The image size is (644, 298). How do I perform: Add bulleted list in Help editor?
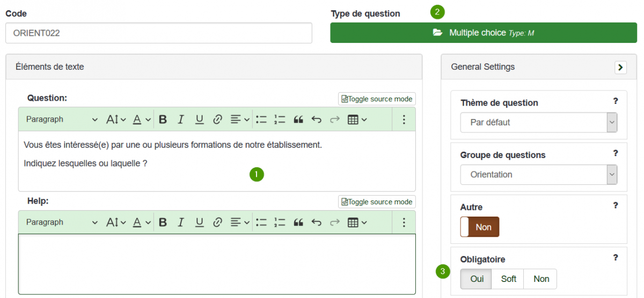[x=261, y=222]
